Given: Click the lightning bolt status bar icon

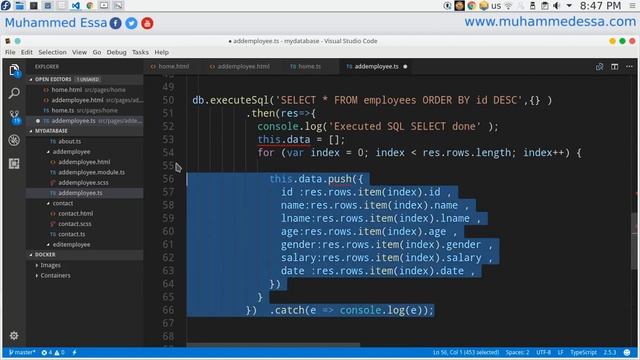Looking at the screenshot, I should tap(74, 352).
